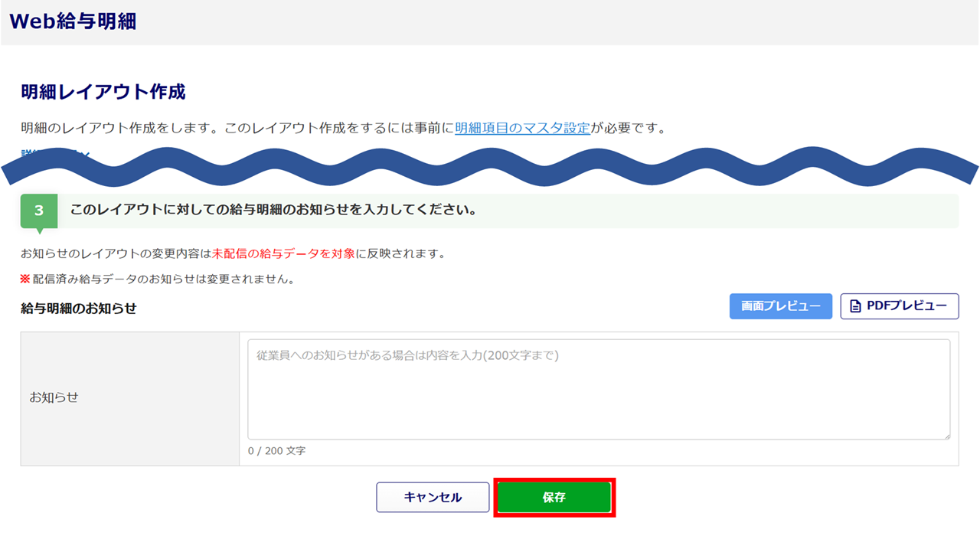The width and height of the screenshot is (980, 536).
Task: Save the layout with 保存 button
Action: [x=554, y=498]
